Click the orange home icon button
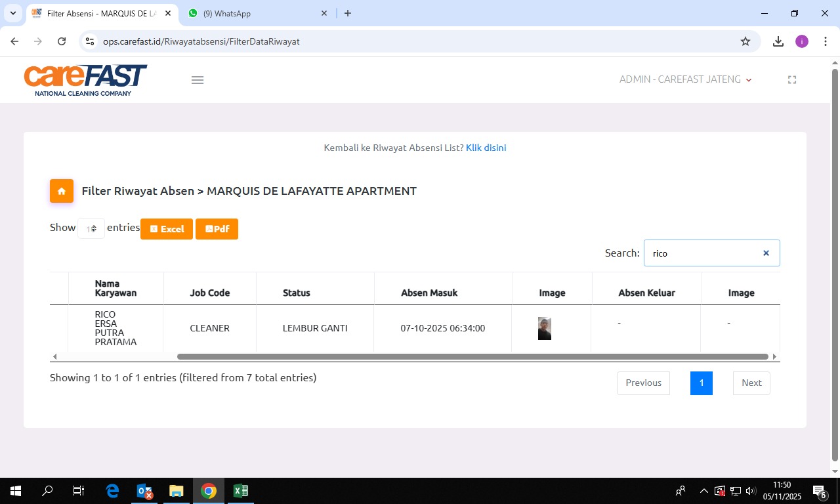The width and height of the screenshot is (840, 504). point(62,191)
